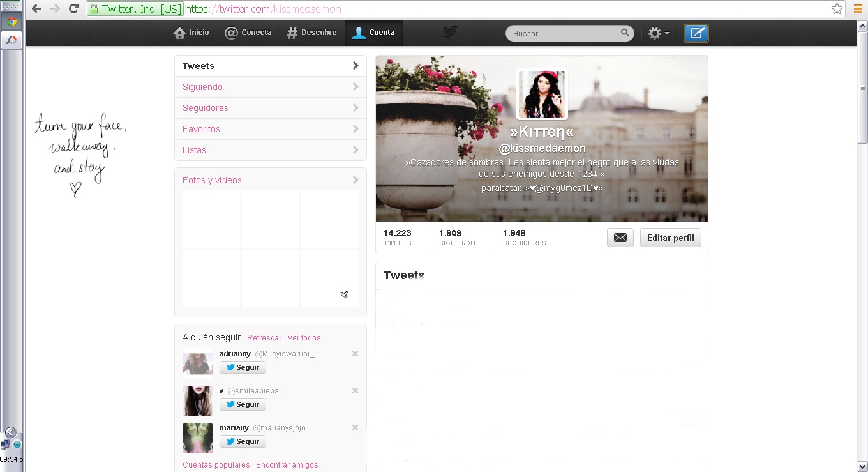Click the chevron on the Listas row
The width and height of the screenshot is (868, 472).
(355, 150)
